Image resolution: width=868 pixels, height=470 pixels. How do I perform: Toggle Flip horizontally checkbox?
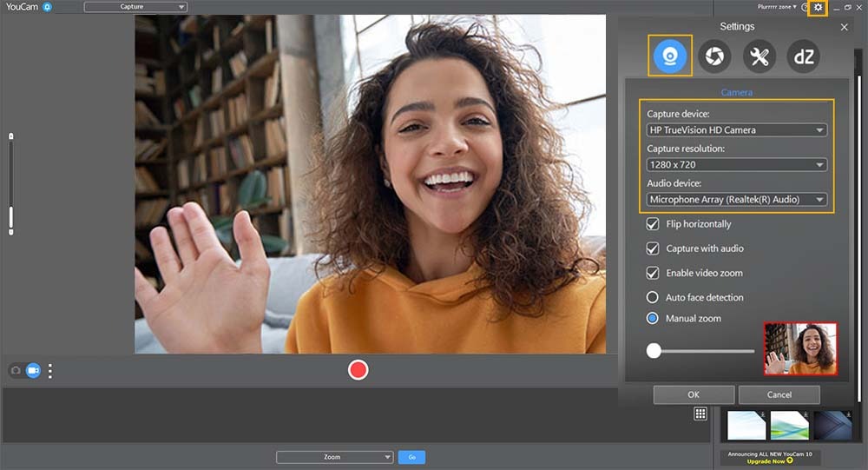tap(653, 224)
